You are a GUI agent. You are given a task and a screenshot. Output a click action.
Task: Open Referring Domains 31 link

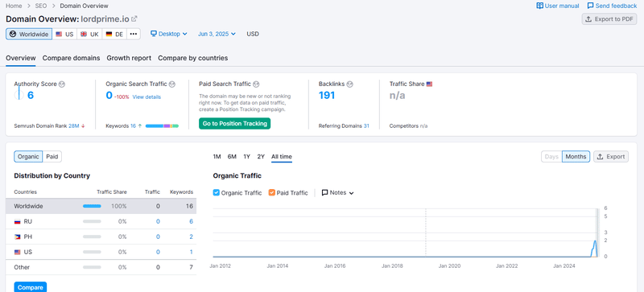pos(366,126)
